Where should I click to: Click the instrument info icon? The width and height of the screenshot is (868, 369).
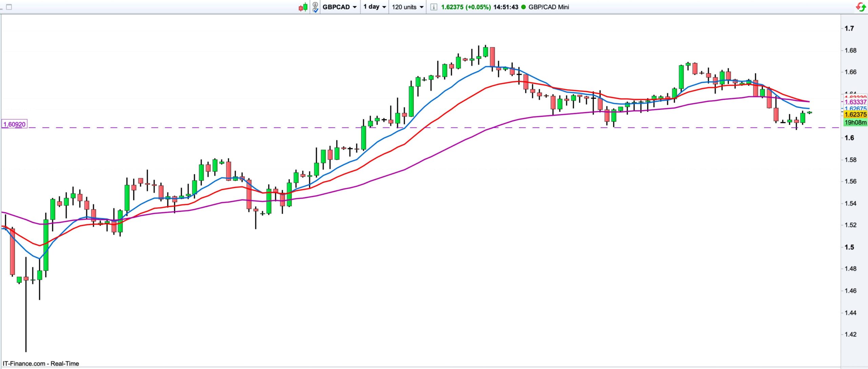point(433,7)
